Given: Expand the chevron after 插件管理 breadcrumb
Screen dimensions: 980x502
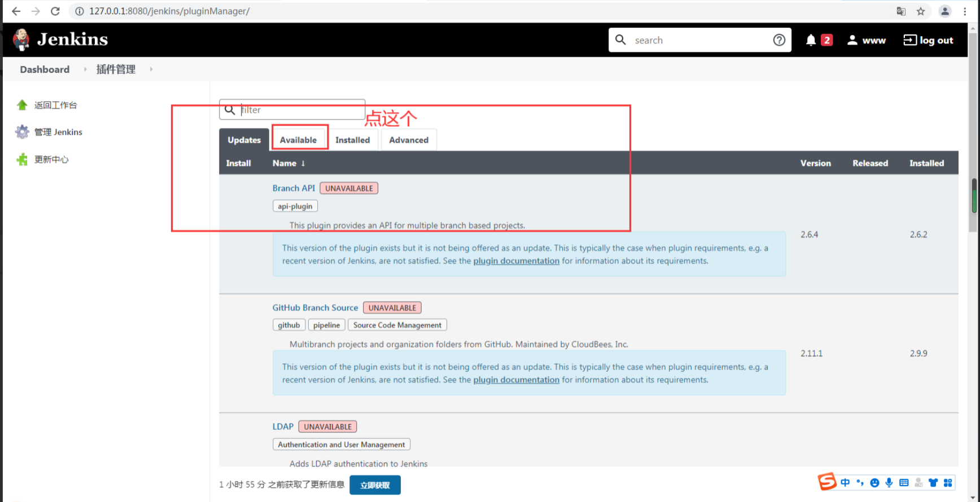Looking at the screenshot, I should (151, 69).
